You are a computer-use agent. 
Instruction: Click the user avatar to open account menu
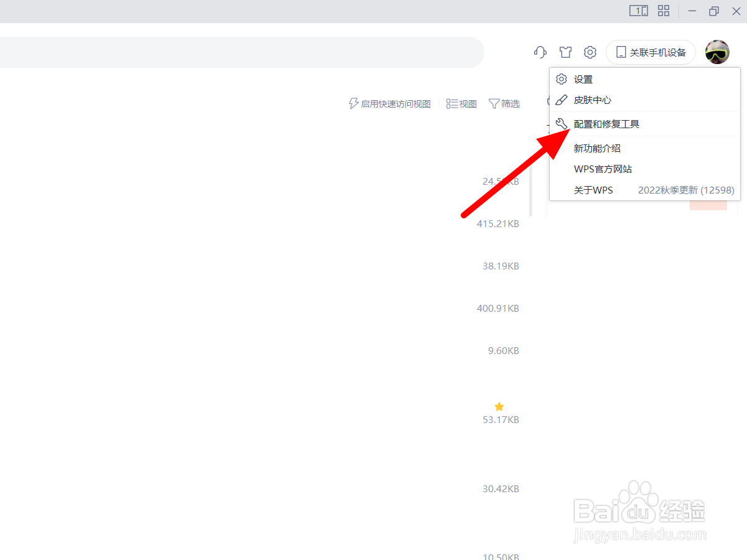tap(717, 52)
